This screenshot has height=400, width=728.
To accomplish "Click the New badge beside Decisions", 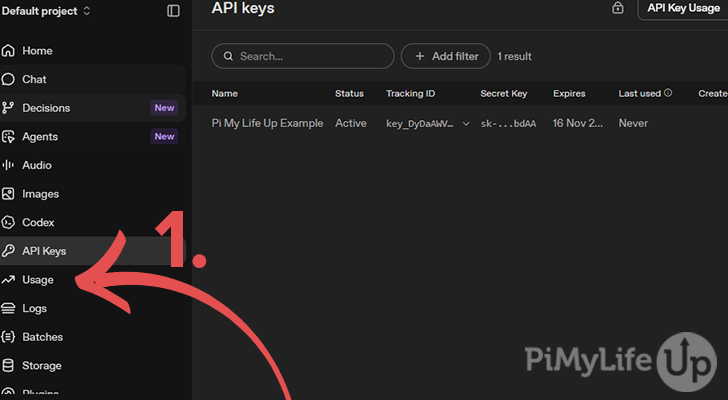I will (164, 108).
